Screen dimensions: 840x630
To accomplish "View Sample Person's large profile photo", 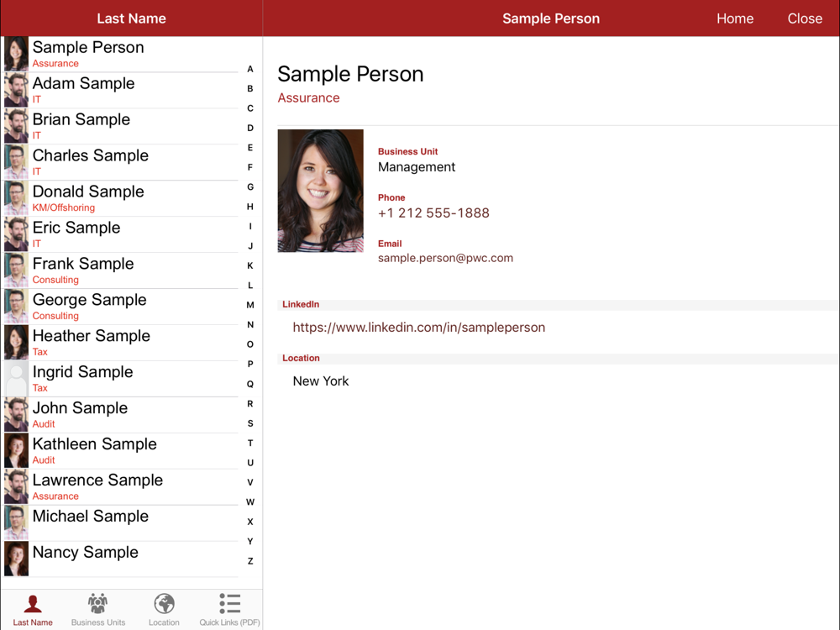I will point(320,191).
